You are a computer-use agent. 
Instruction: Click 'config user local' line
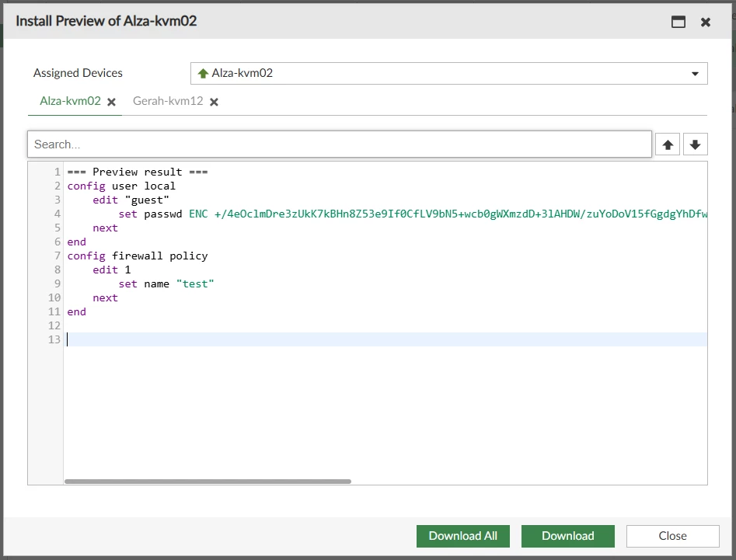(x=121, y=186)
